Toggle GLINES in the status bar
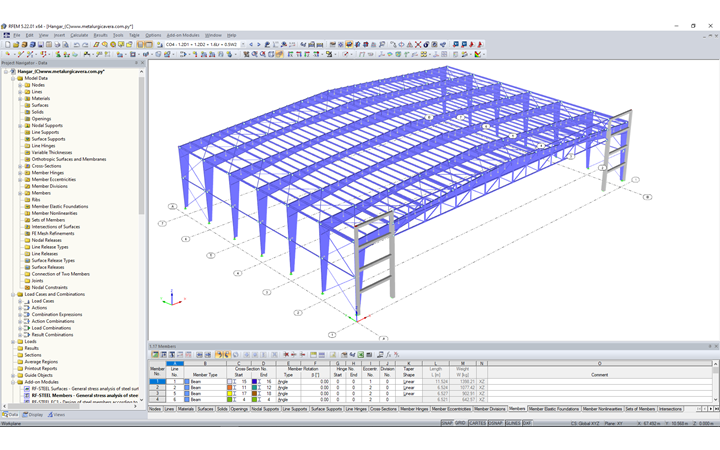This screenshot has width=720, height=450. (513, 423)
